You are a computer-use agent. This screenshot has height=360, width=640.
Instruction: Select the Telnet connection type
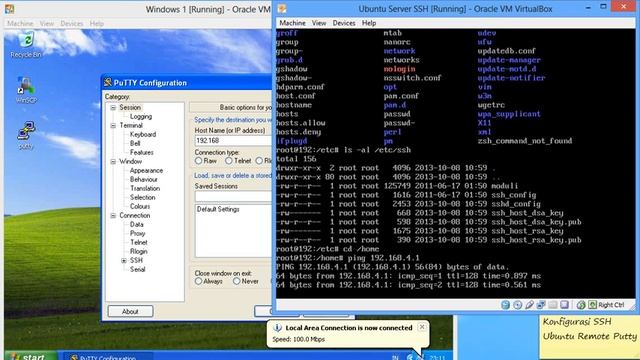(229, 161)
